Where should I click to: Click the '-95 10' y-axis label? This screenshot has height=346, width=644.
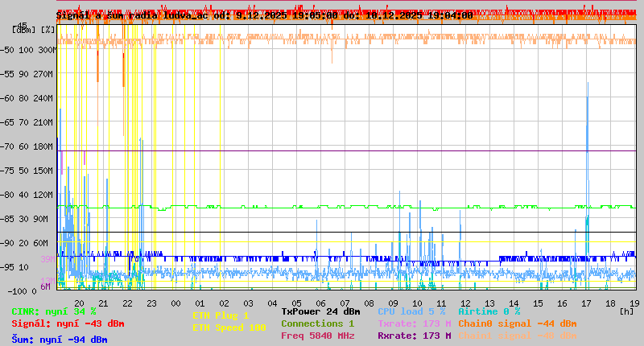pos(14,267)
